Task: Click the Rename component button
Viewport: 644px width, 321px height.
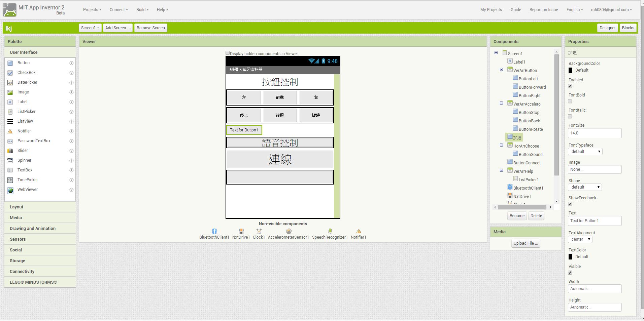Action: [517, 216]
